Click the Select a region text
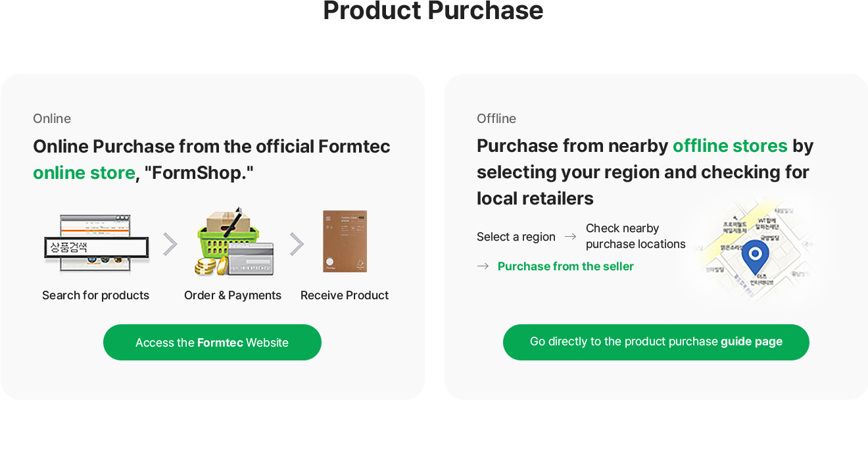 (516, 237)
